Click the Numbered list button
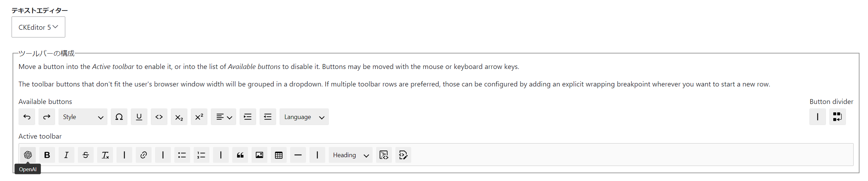Screen dimensions: 868x181 (201, 155)
